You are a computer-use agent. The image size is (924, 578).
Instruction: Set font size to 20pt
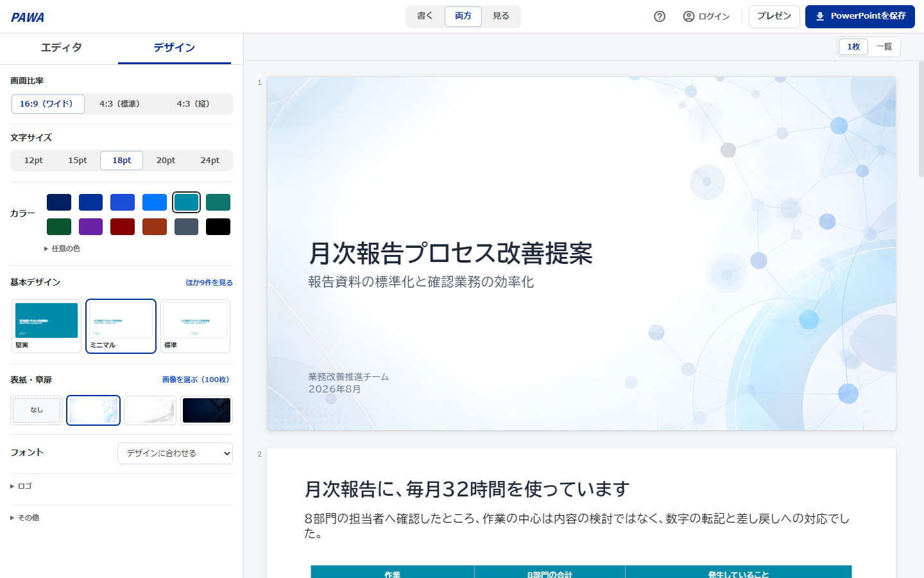[x=166, y=161]
